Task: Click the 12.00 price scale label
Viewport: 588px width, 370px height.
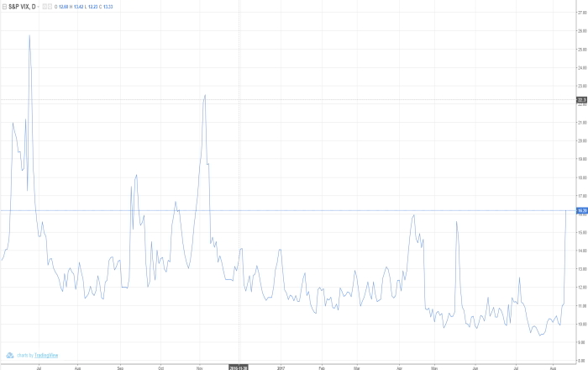Action: click(582, 288)
